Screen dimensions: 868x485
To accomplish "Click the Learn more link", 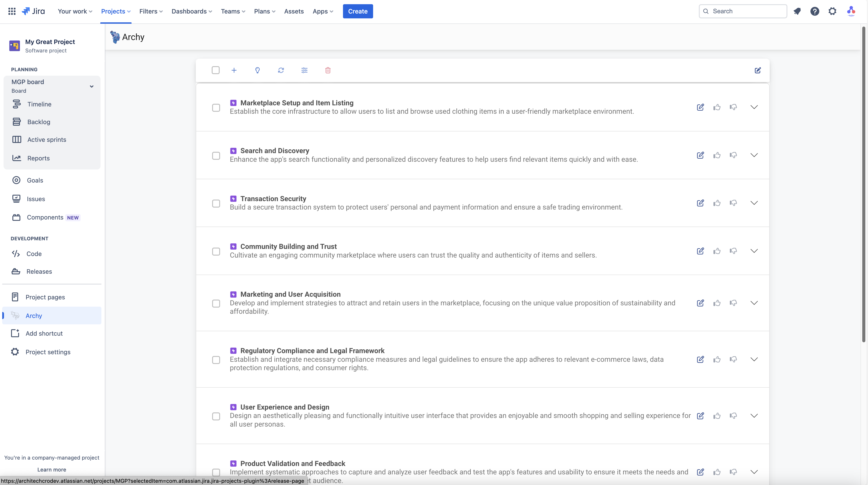I will tap(52, 470).
